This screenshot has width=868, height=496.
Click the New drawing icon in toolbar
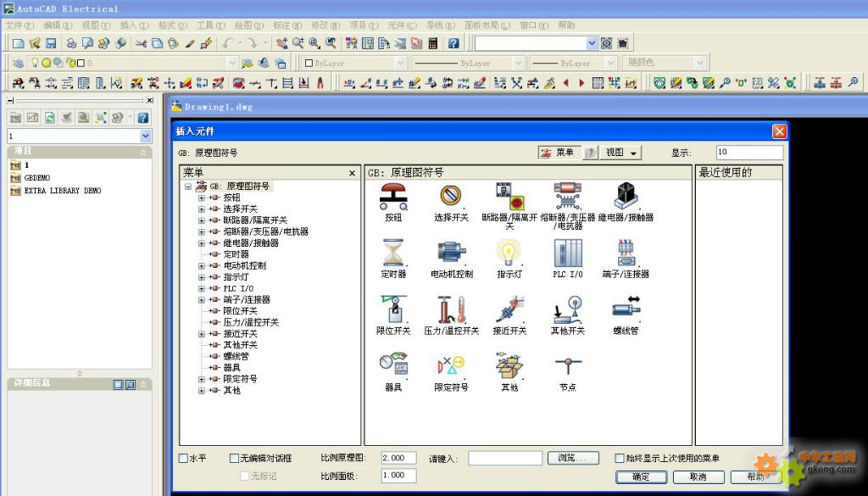(x=19, y=43)
